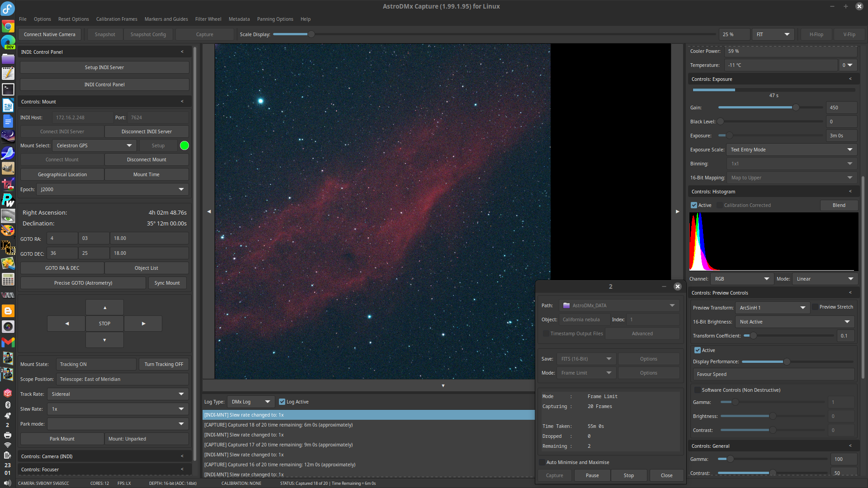This screenshot has width=868, height=488.
Task: Click the mount slew right arrow
Action: 143,324
